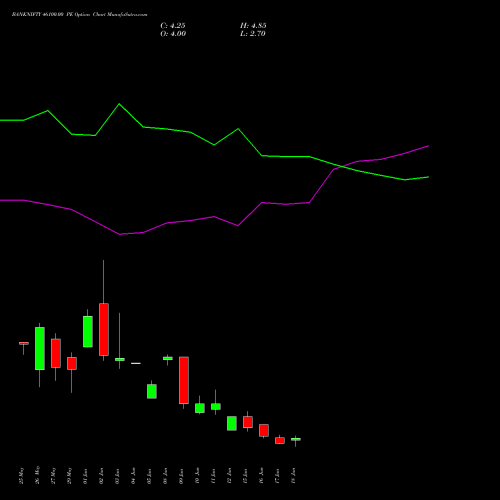Select the 10 Jun date label
This screenshot has width=500, height=500.
point(198,476)
